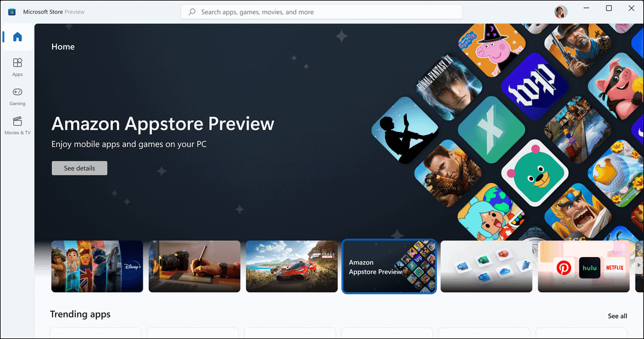Open Movies & TV section
The width and height of the screenshot is (644, 339).
17,125
